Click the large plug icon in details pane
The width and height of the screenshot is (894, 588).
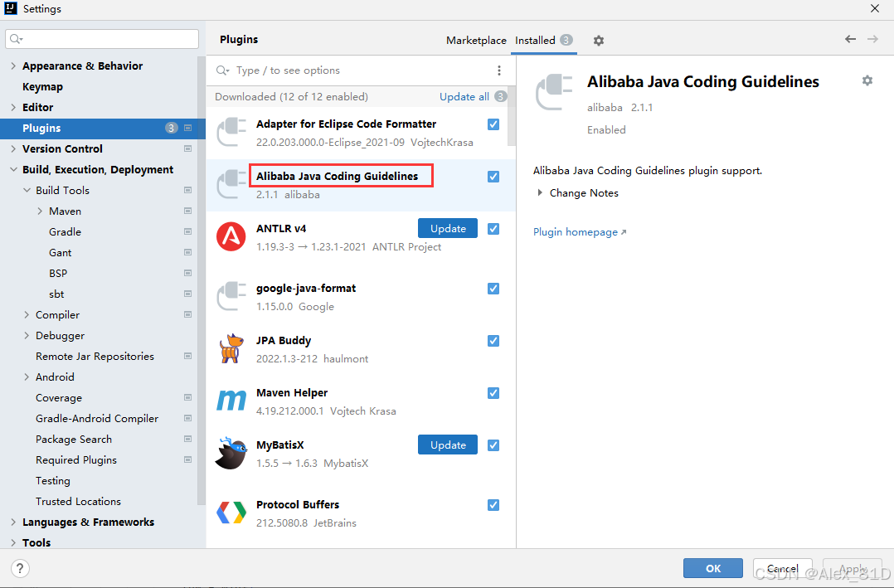[554, 92]
